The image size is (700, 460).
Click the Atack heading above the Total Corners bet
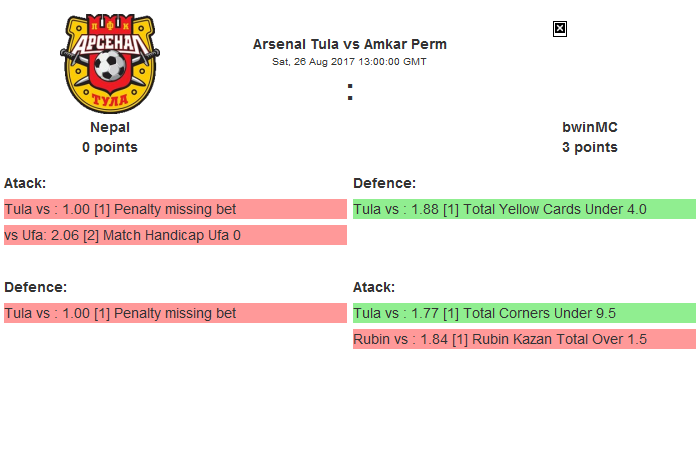click(x=374, y=287)
